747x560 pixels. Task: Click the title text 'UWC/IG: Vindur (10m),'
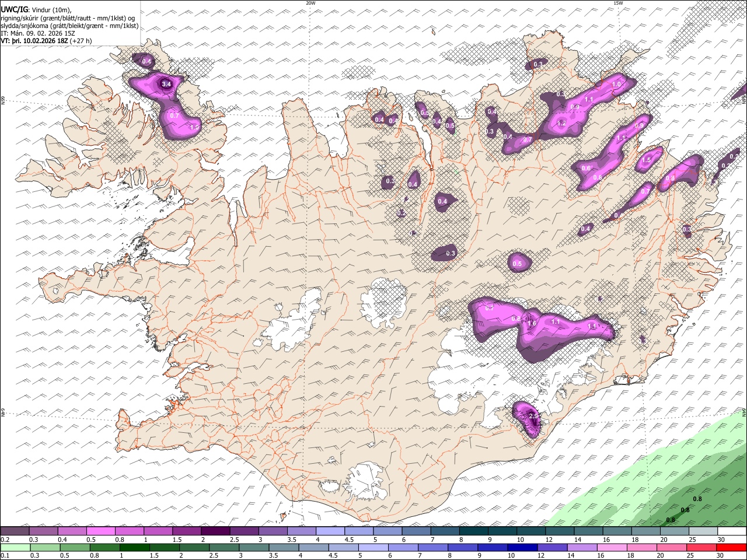[x=36, y=9]
